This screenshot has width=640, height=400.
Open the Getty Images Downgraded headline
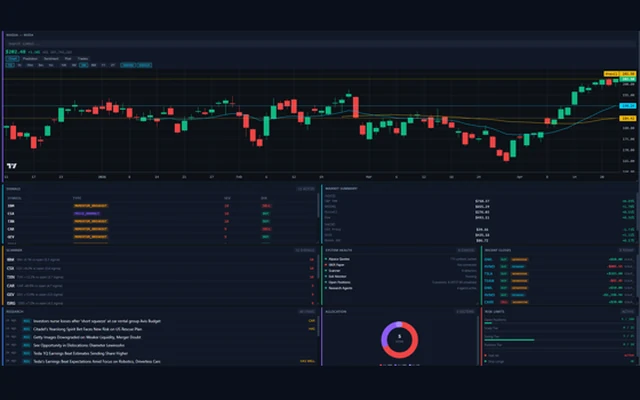pos(87,337)
